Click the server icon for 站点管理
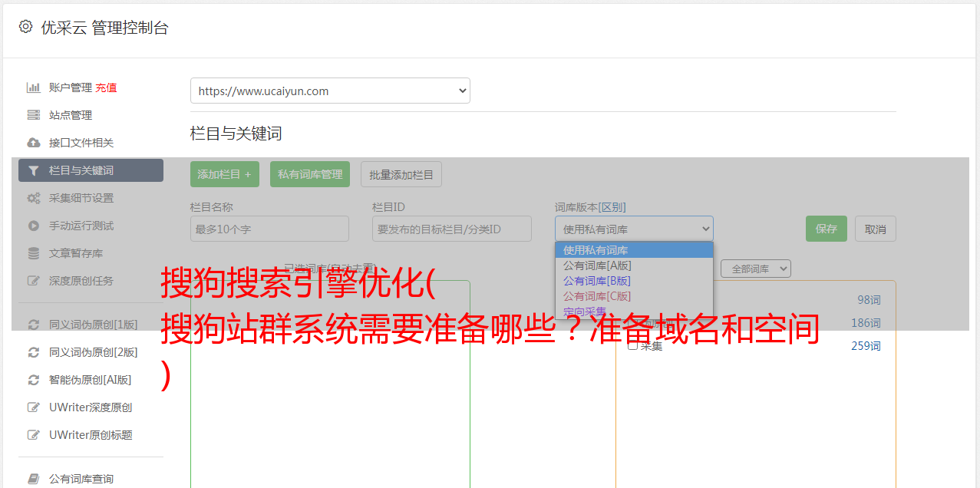 pyautogui.click(x=34, y=115)
